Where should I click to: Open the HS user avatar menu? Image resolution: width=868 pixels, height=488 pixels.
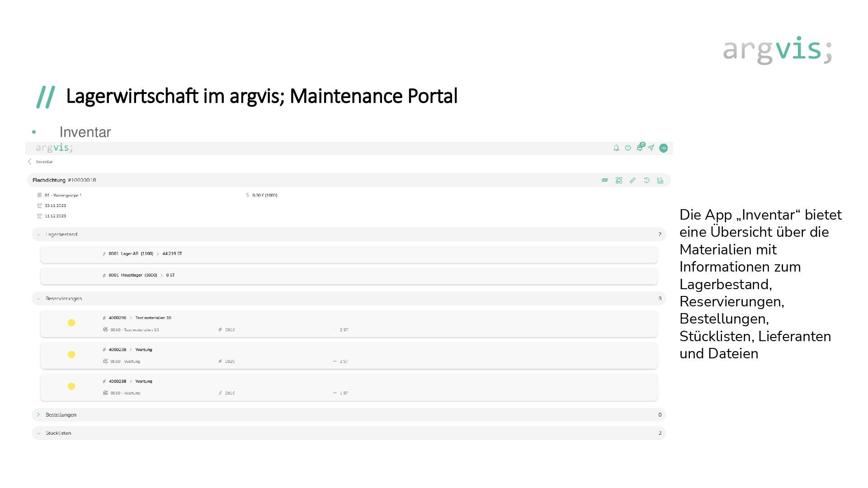663,148
